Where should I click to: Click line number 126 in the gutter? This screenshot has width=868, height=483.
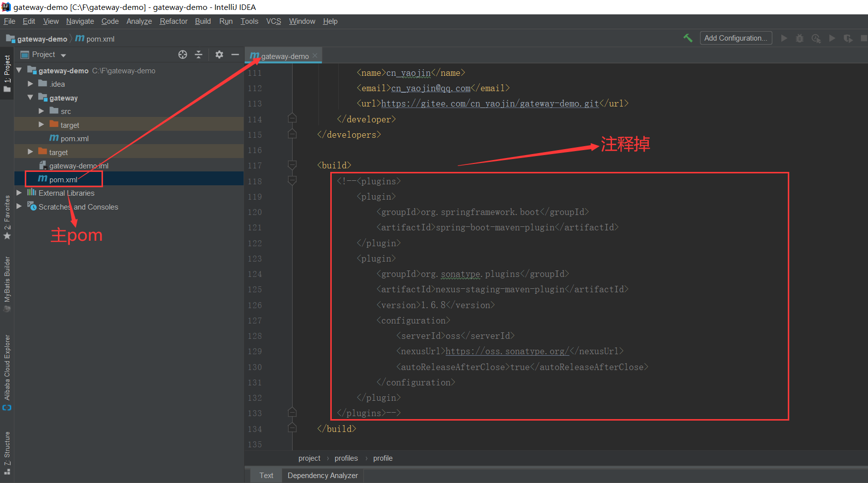pos(255,305)
